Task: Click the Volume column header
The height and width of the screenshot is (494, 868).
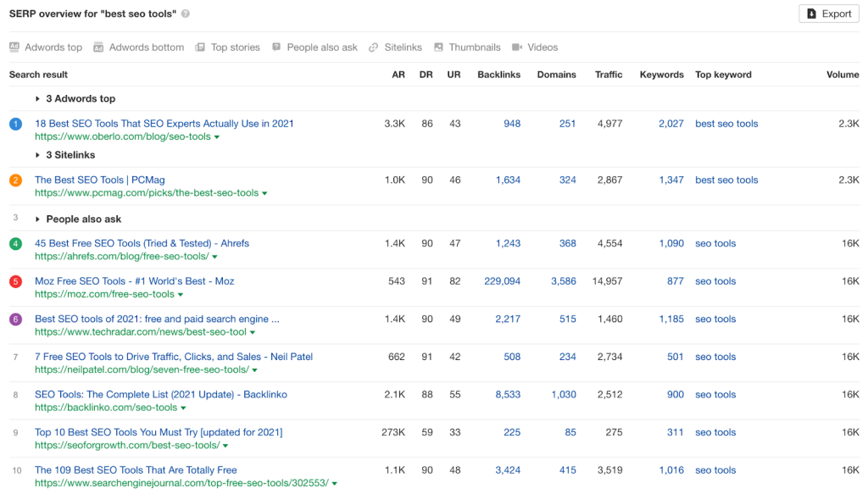Action: click(843, 75)
